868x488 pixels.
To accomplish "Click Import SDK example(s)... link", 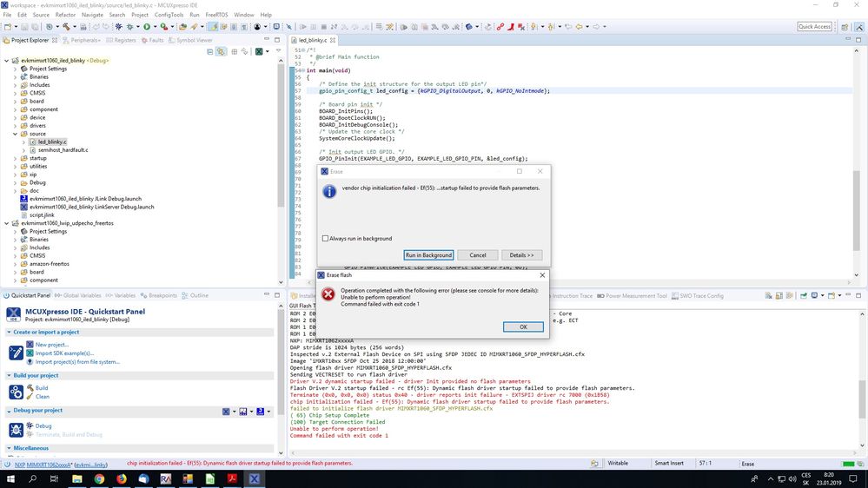I will click(64, 353).
